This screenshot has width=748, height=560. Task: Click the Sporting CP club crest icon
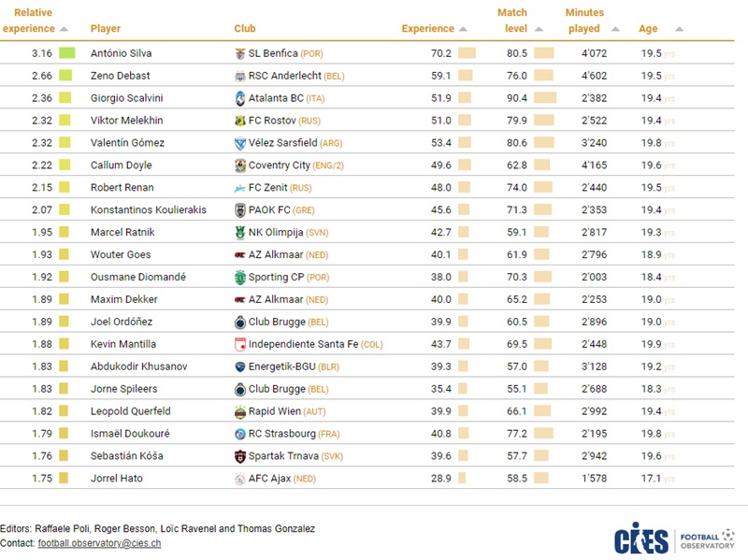click(240, 278)
